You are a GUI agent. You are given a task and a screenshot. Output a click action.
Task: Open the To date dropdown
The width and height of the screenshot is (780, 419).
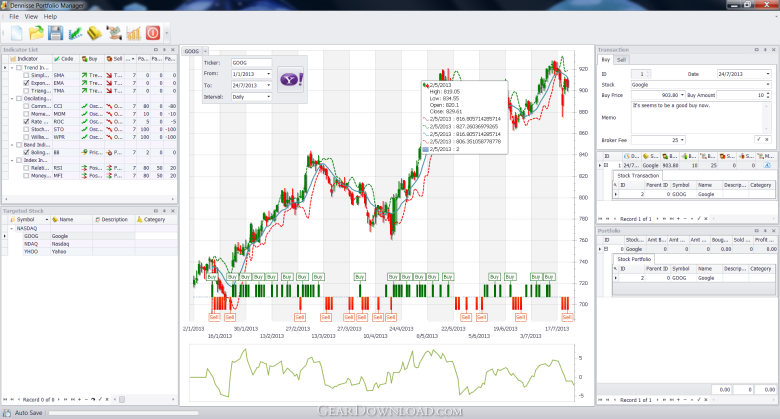269,85
